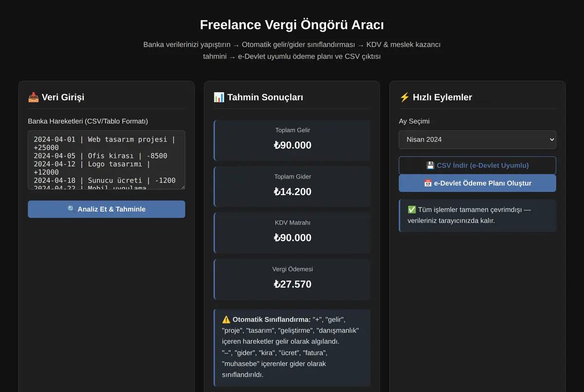Click the Toplam Gelir value ₺90.000
The image size is (584, 392).
pos(292,145)
